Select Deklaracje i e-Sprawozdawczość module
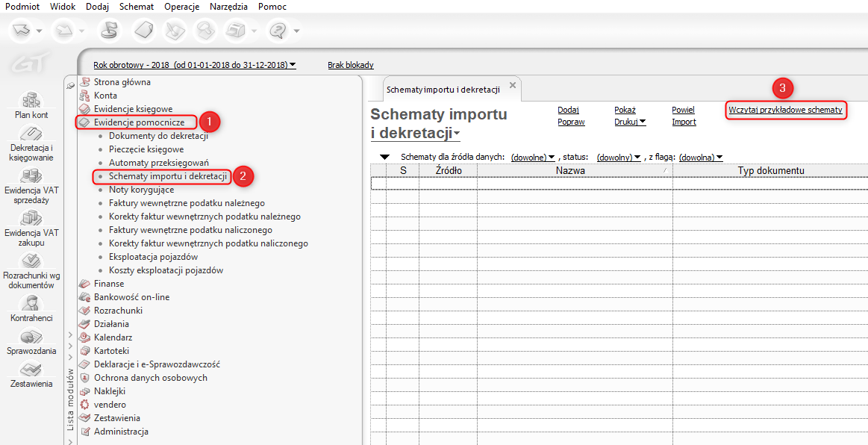Viewport: 868px width, 445px height. (157, 364)
